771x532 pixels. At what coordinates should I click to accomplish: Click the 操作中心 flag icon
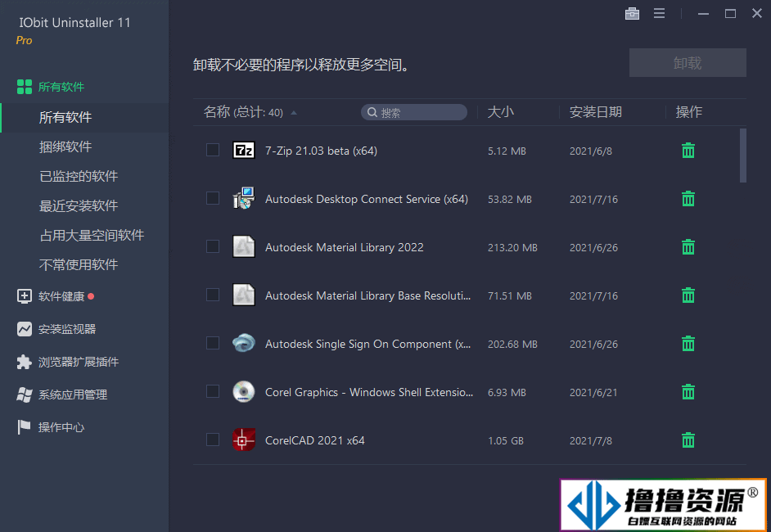(24, 426)
